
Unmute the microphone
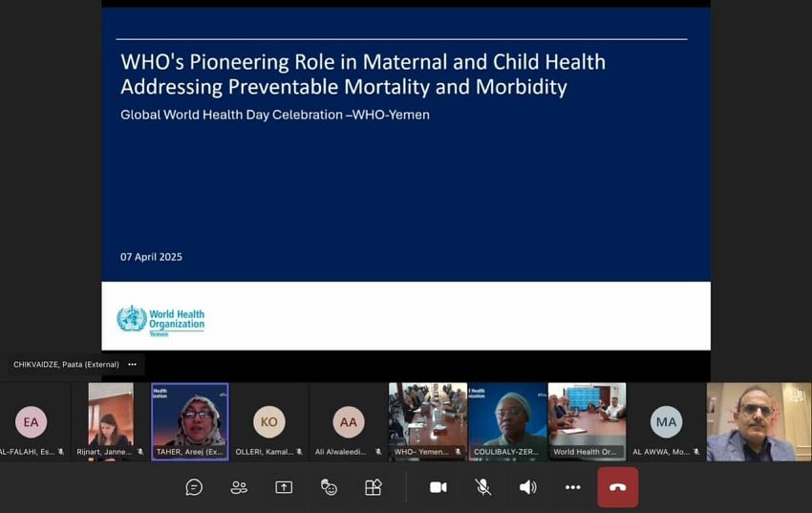483,487
